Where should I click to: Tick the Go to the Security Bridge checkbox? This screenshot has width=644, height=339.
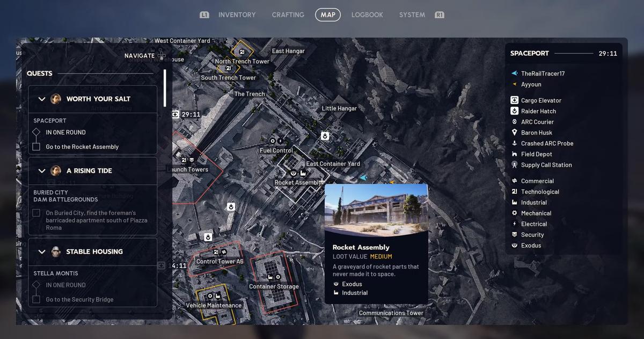pos(36,299)
